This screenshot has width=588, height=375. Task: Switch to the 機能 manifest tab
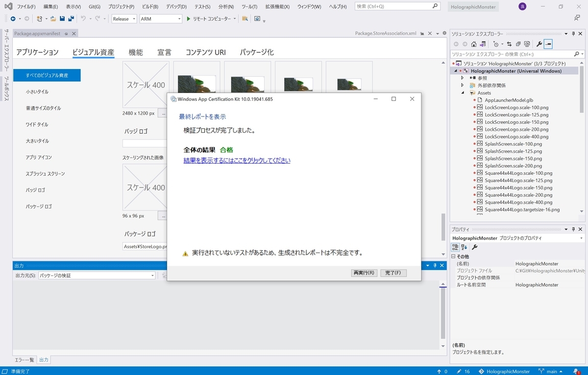pos(136,52)
